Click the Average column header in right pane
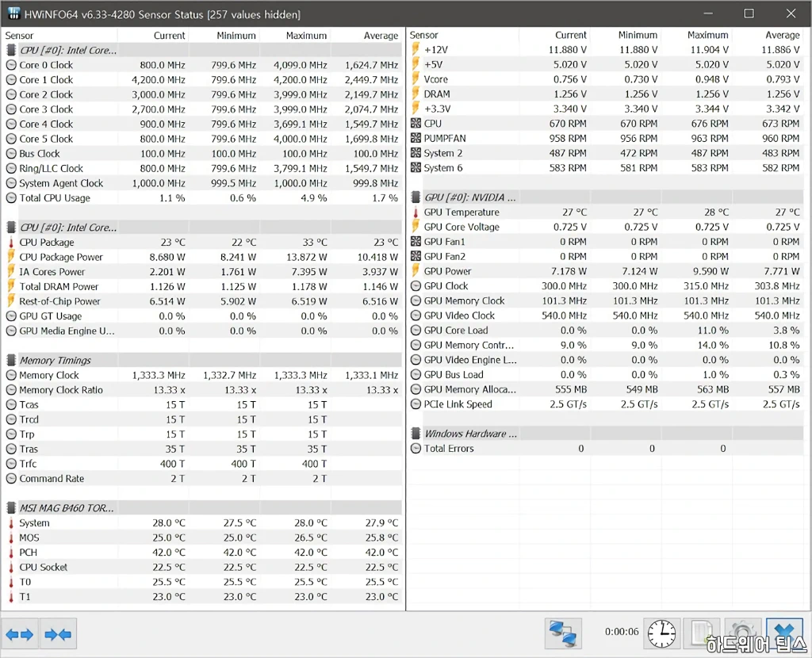This screenshot has height=658, width=812. [783, 35]
